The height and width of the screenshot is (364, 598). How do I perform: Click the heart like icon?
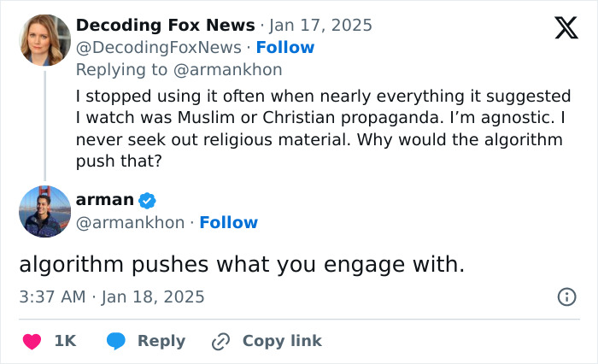32,341
